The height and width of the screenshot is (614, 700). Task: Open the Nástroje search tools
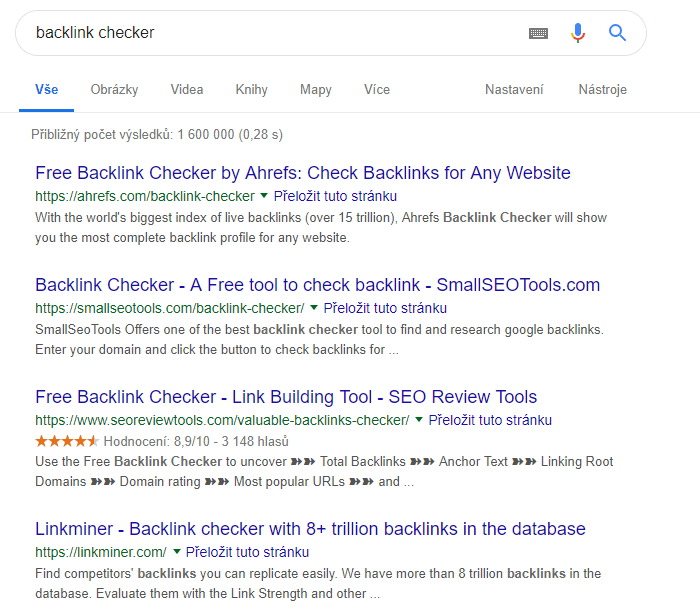pyautogui.click(x=603, y=90)
